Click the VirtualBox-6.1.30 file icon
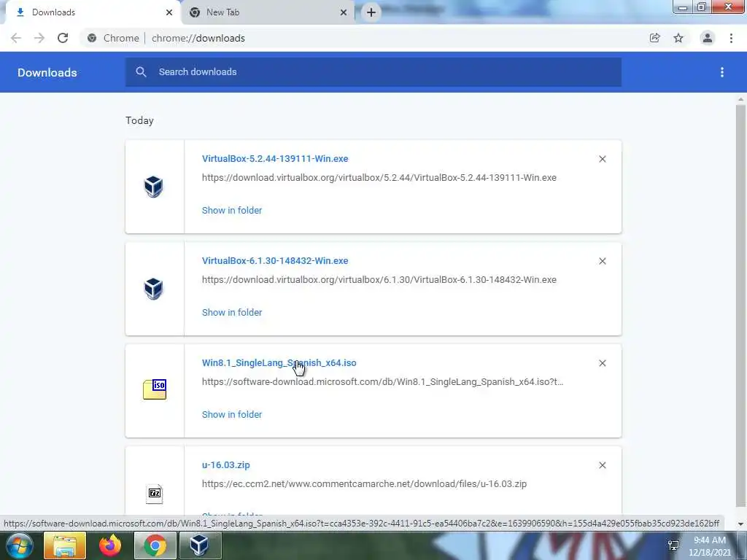The width and height of the screenshot is (747, 560). 153,289
